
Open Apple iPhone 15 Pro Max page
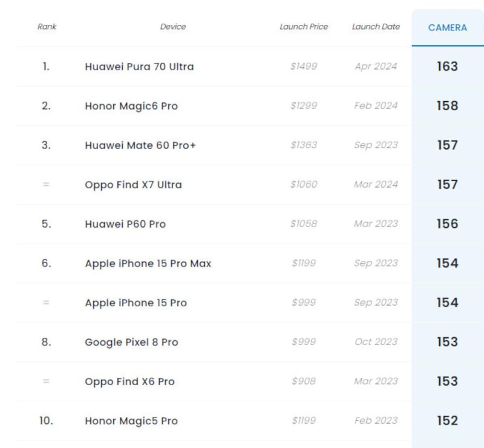148,263
